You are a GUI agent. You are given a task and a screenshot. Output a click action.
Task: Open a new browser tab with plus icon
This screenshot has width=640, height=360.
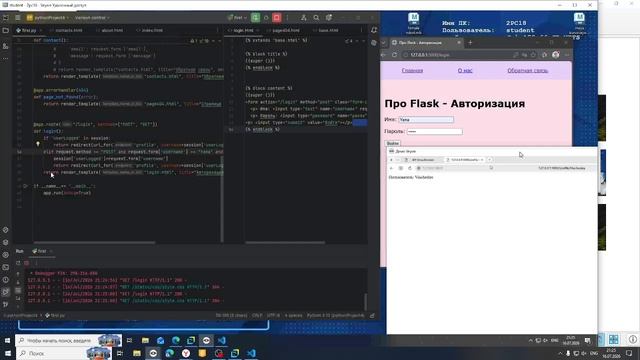point(470,42)
